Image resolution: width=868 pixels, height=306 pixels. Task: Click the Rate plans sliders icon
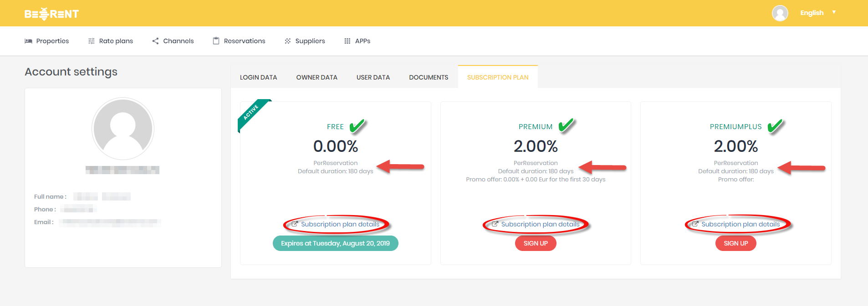click(x=91, y=41)
